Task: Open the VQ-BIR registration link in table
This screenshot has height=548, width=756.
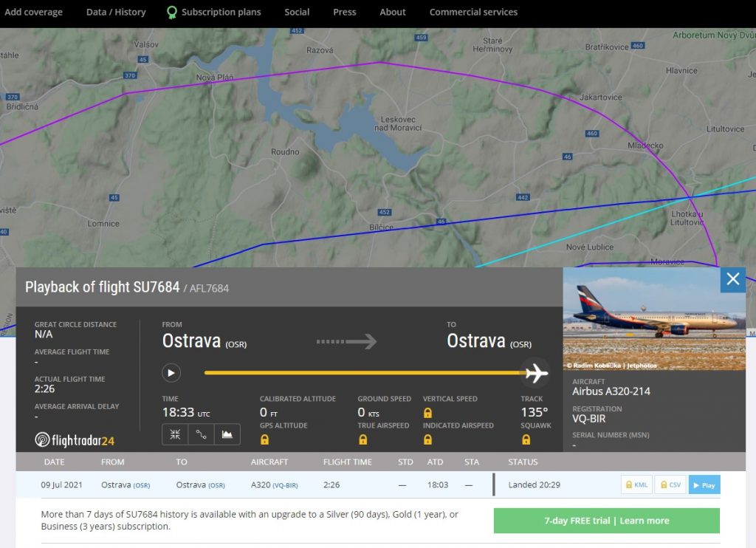Action: coord(286,485)
